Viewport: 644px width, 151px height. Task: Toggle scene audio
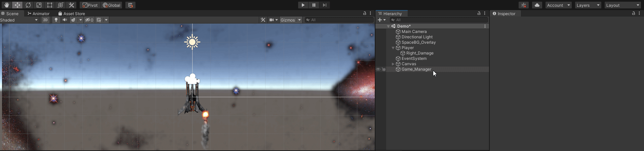65,20
